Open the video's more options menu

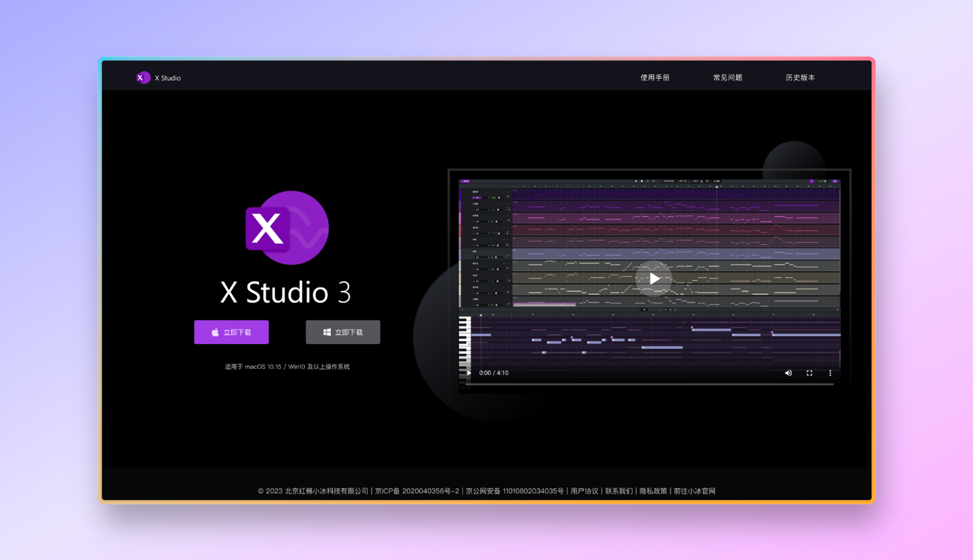830,373
